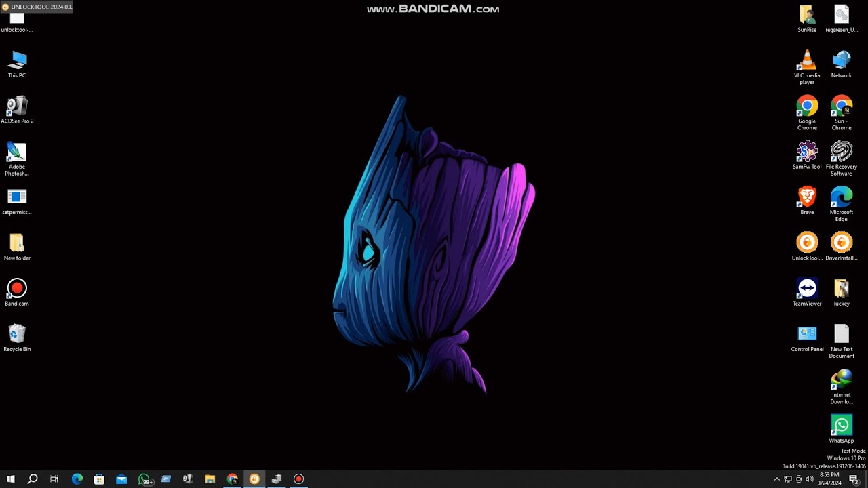The height and width of the screenshot is (488, 868).
Task: Click the taskbar Search magnifier button
Action: [32, 479]
